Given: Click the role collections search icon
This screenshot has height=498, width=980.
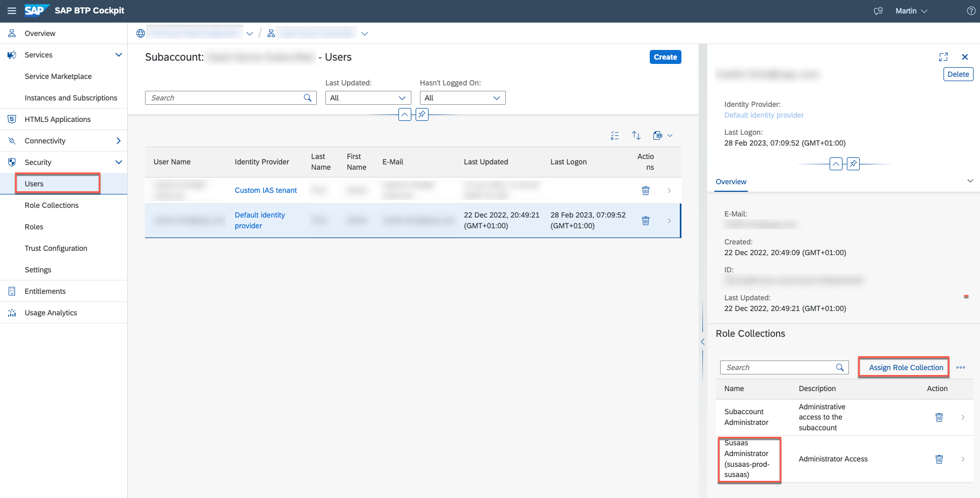Looking at the screenshot, I should 840,367.
